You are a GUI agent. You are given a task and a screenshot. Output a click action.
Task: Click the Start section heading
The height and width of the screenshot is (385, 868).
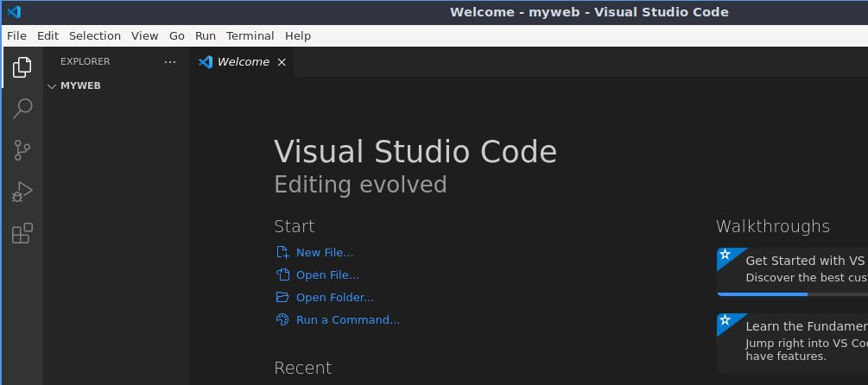[295, 226]
